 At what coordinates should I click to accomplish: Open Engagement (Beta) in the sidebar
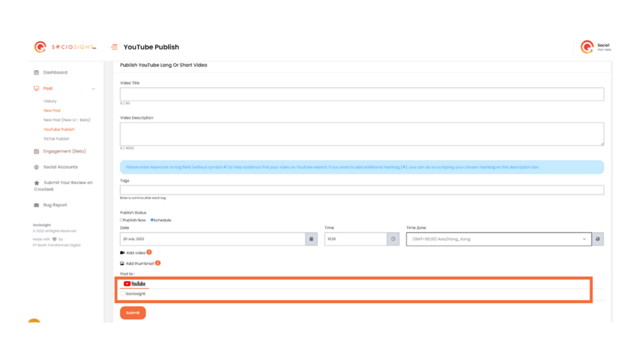pyautogui.click(x=65, y=151)
